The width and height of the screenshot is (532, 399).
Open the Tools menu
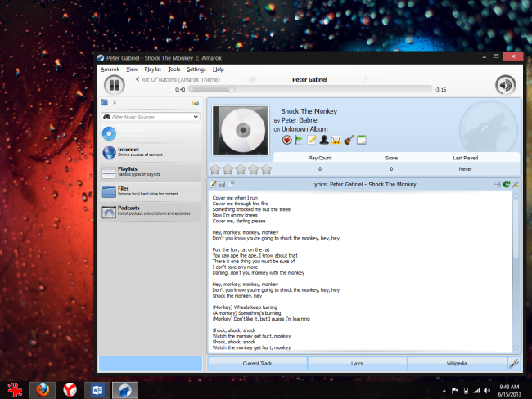(174, 69)
